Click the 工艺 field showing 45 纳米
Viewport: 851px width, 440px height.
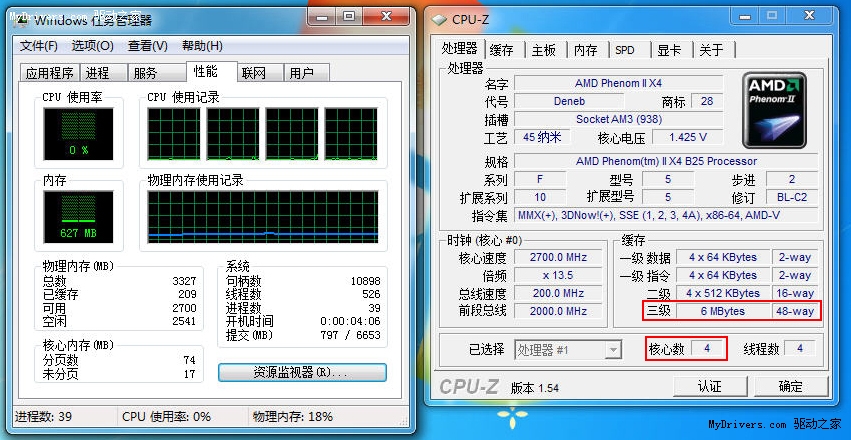pyautogui.click(x=542, y=137)
